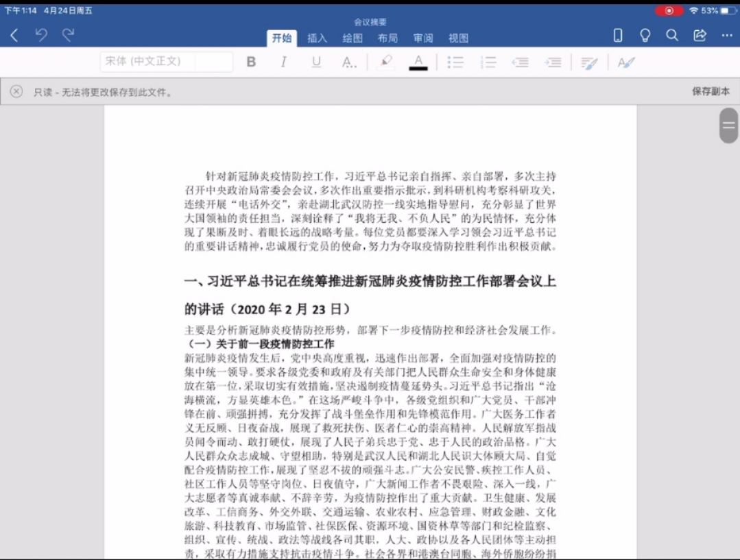Undo the last action

coord(41,36)
